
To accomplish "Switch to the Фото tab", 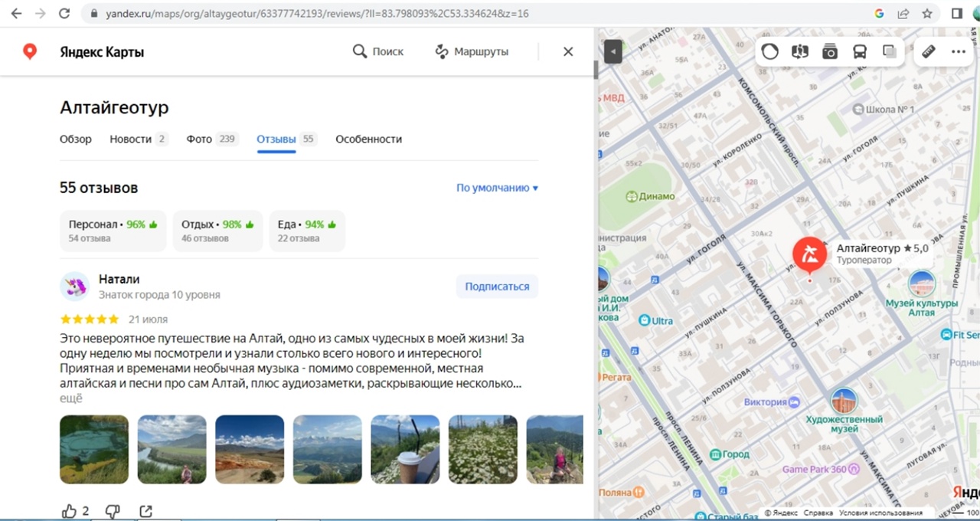I will coord(199,139).
